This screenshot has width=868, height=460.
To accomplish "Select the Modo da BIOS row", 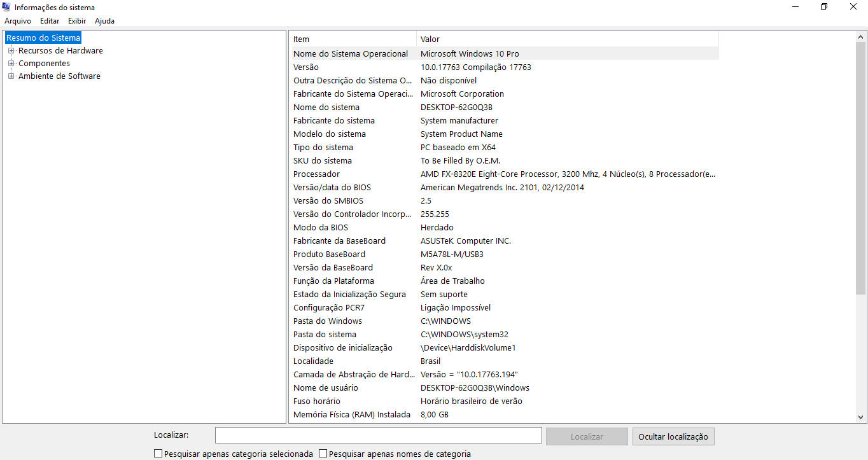I will pos(505,228).
